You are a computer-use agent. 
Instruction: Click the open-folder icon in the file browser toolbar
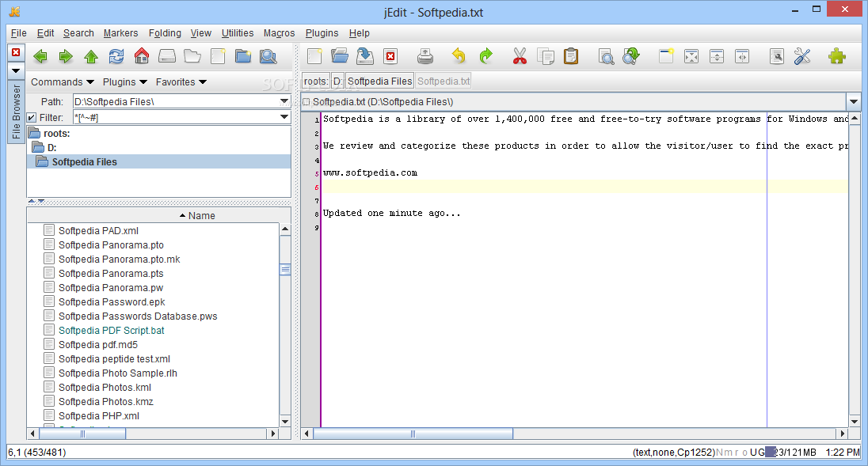pos(192,56)
